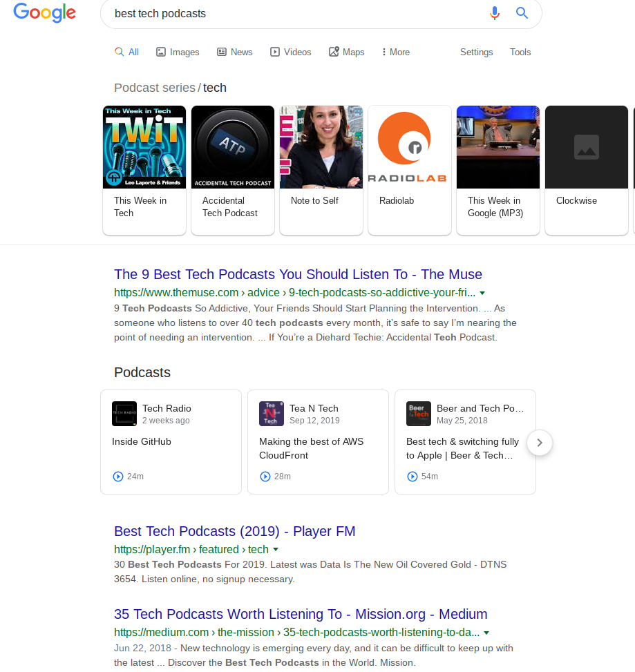Open Accidental Tech Podcast ATP artwork

click(233, 147)
